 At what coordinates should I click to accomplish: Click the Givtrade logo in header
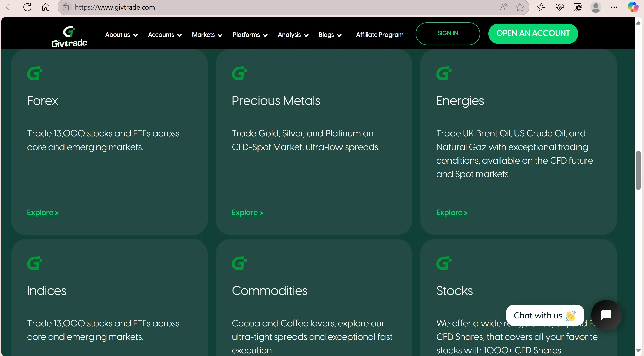pos(69,37)
